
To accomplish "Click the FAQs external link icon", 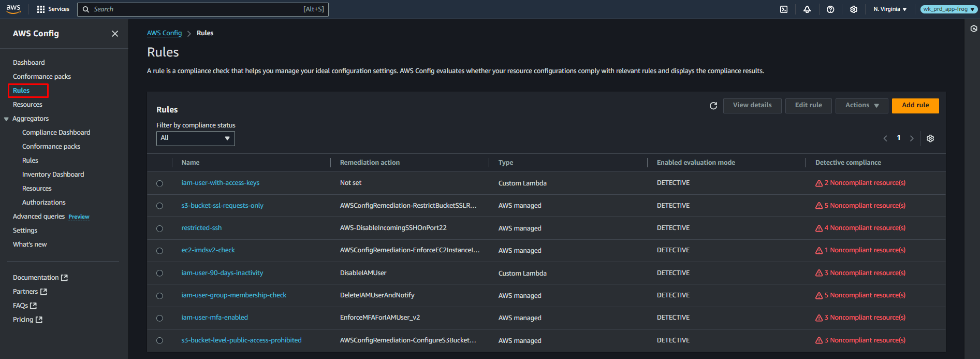I will [x=34, y=306].
